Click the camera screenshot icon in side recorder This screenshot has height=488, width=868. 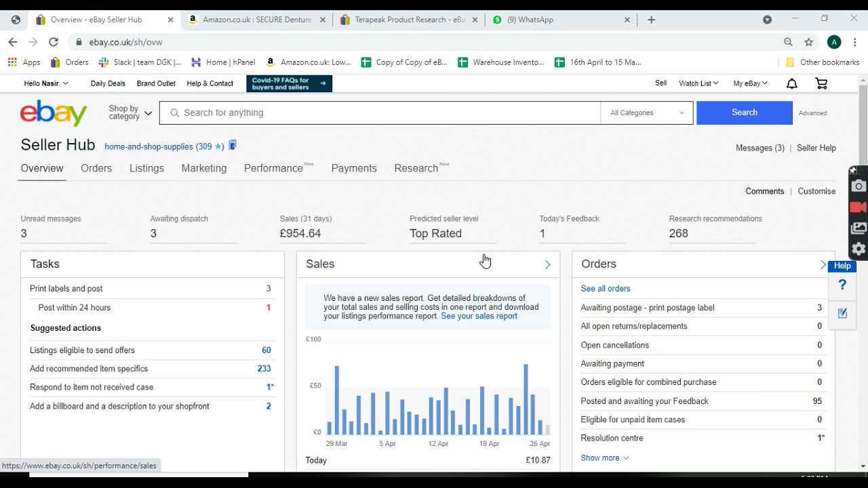pyautogui.click(x=859, y=186)
